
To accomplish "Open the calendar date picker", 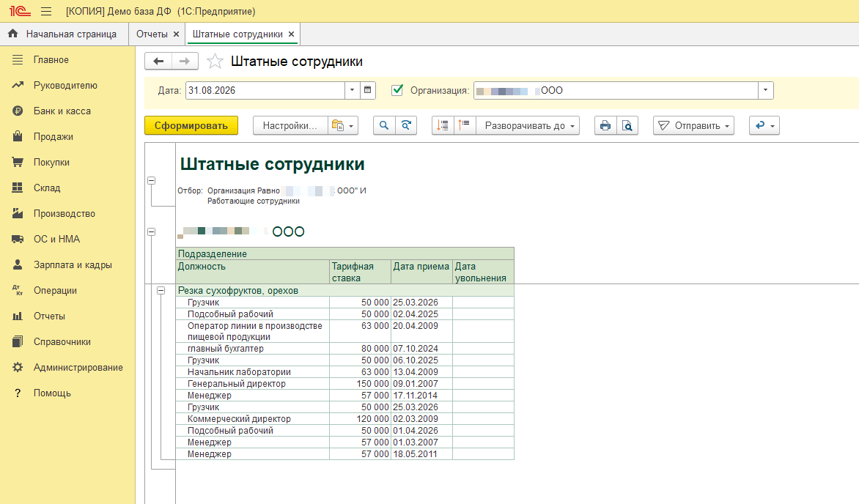I will pos(368,90).
